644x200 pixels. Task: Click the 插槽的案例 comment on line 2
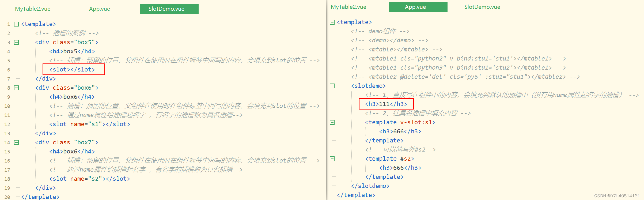(67, 33)
